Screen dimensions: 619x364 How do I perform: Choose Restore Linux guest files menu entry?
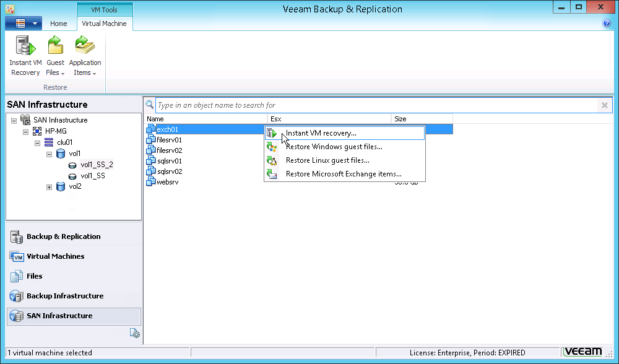345,160
